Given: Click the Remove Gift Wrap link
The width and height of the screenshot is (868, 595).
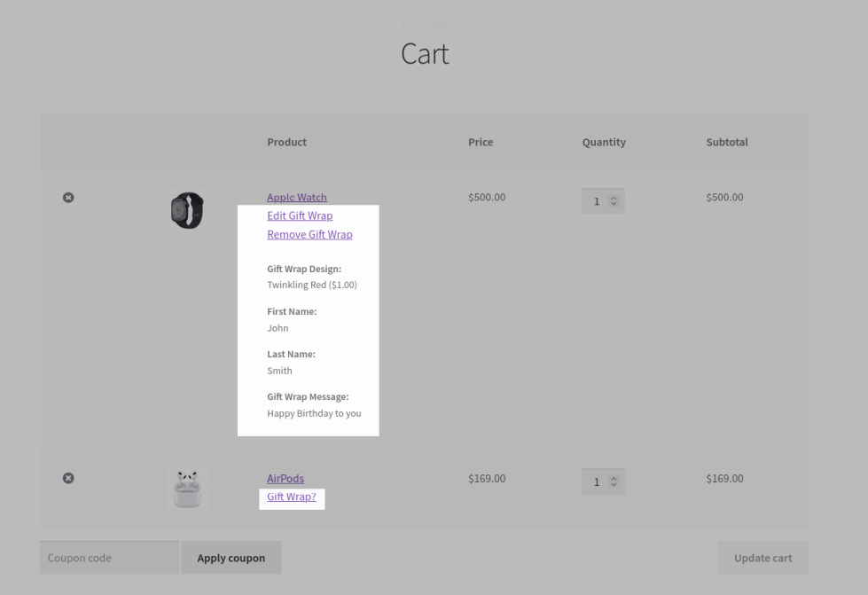Looking at the screenshot, I should 309,235.
